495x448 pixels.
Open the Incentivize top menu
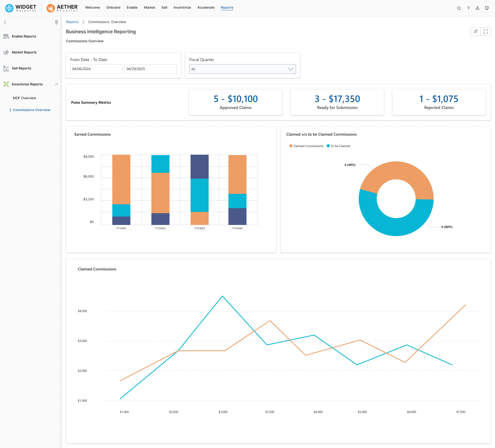coord(182,7)
